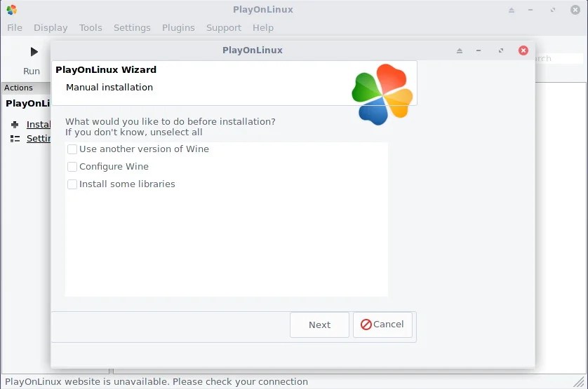Click the wizard title bar shade arrow icon
This screenshot has width=588, height=389.
click(460, 50)
